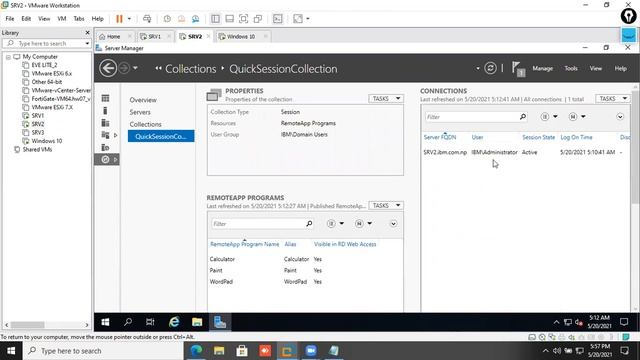The width and height of the screenshot is (640, 360).
Task: Click VMware full screen mode icon
Action: point(243,19)
